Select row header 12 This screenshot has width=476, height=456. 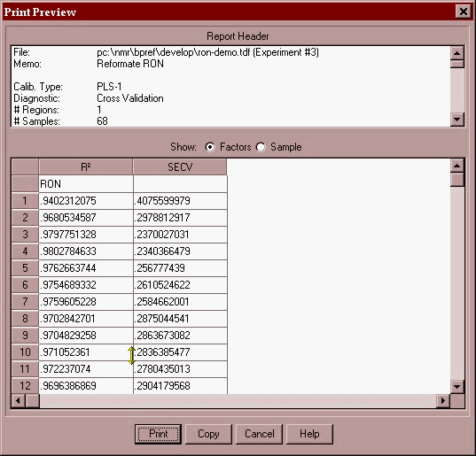(x=25, y=386)
